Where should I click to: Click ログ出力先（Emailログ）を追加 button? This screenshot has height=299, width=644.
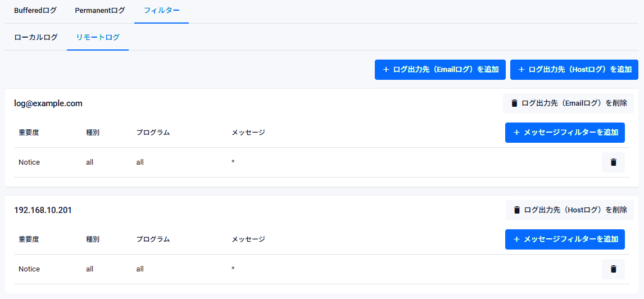point(440,70)
